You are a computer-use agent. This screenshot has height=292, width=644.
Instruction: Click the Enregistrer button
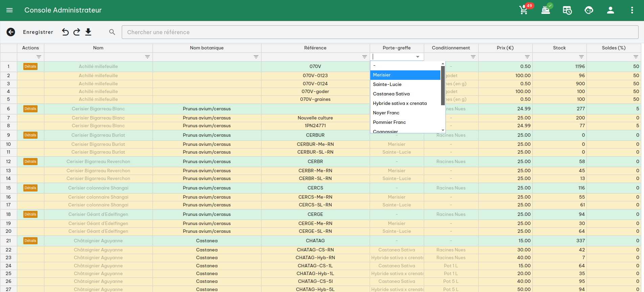pos(38,32)
